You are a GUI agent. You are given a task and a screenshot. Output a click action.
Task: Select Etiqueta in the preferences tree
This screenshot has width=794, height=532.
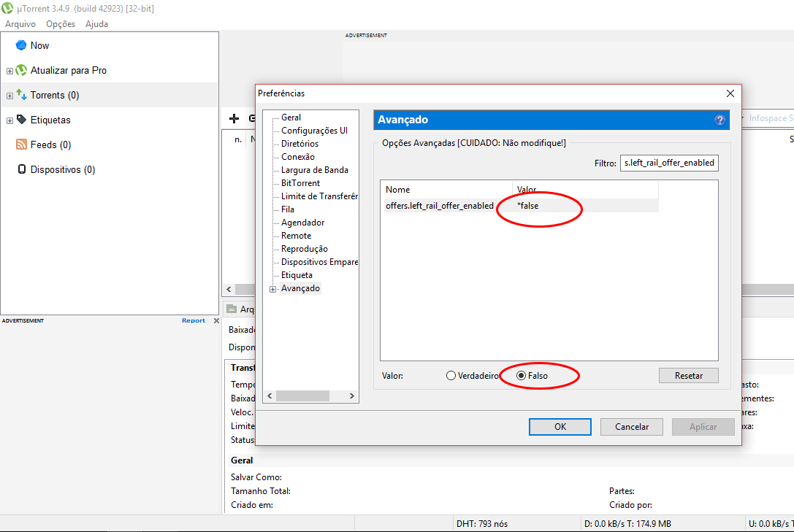(297, 275)
